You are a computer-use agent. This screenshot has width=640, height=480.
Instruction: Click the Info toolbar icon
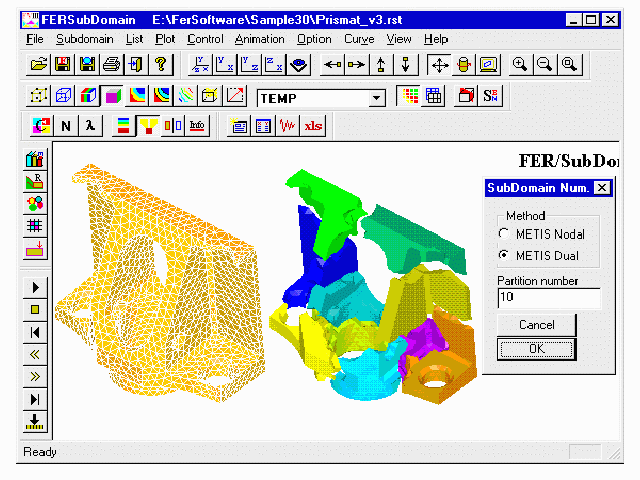coord(197,126)
